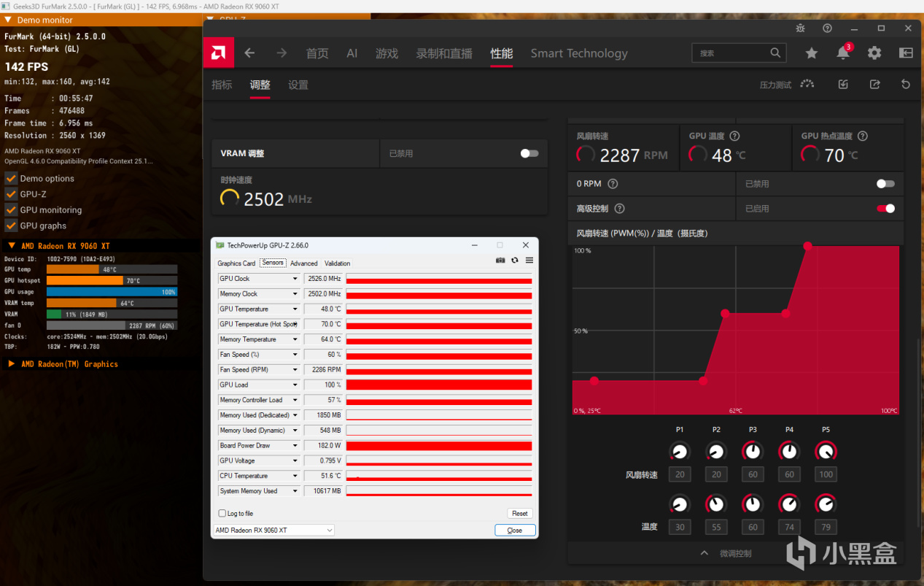Launch the 压力测试 stress test gauge icon
Screen dimensions: 924x586
807,84
